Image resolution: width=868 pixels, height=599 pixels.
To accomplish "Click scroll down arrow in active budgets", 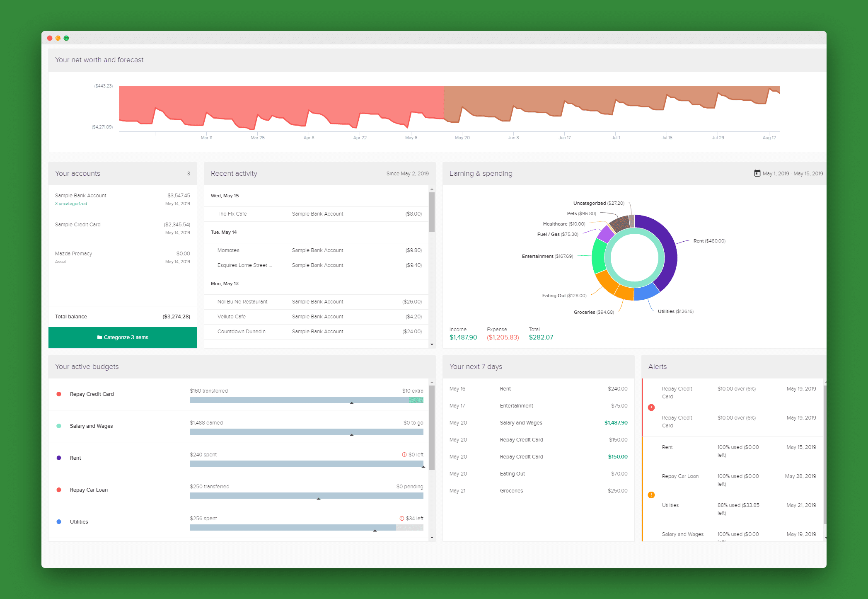I will 432,538.
